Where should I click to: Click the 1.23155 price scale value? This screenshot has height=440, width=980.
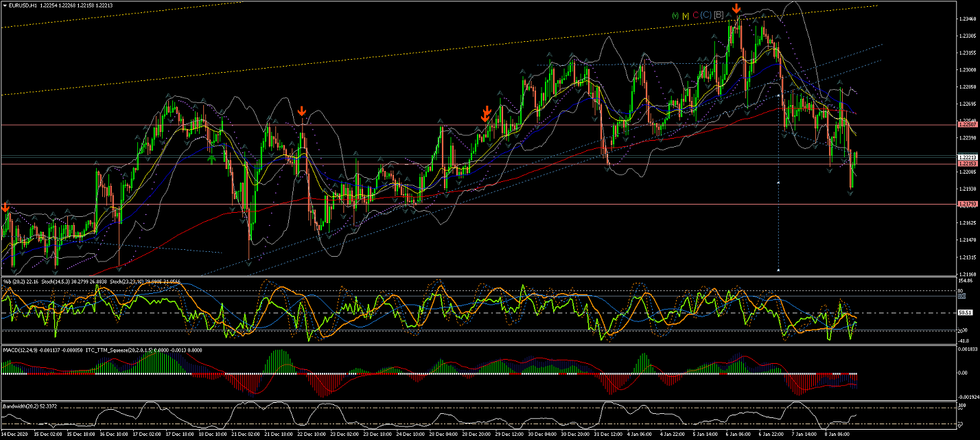click(968, 53)
